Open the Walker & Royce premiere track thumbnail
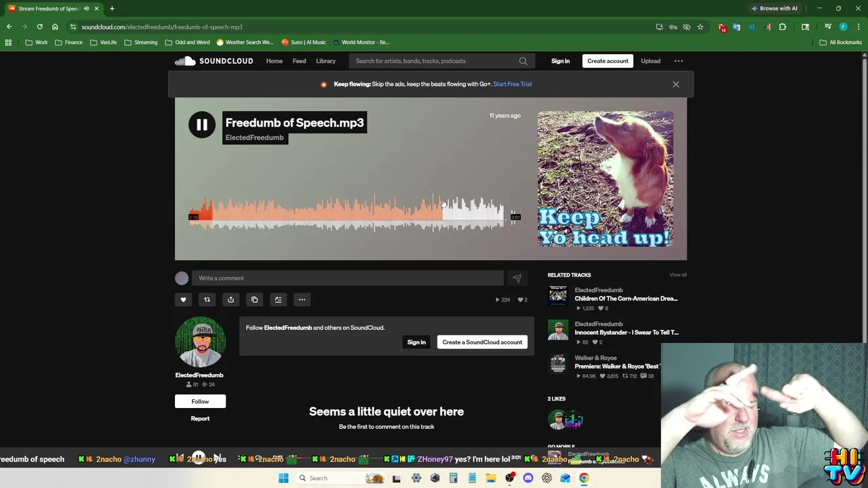The height and width of the screenshot is (488, 868). coord(557,363)
